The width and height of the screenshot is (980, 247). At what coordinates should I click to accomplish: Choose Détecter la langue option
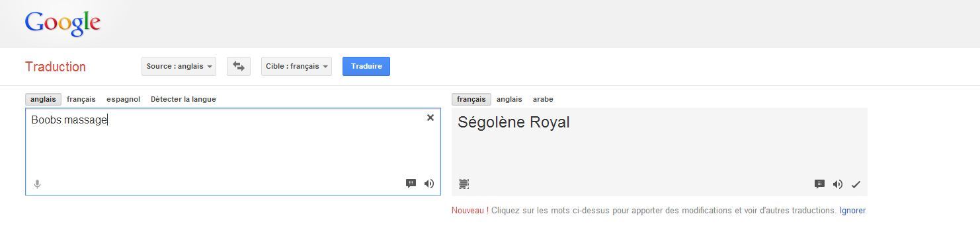[183, 99]
